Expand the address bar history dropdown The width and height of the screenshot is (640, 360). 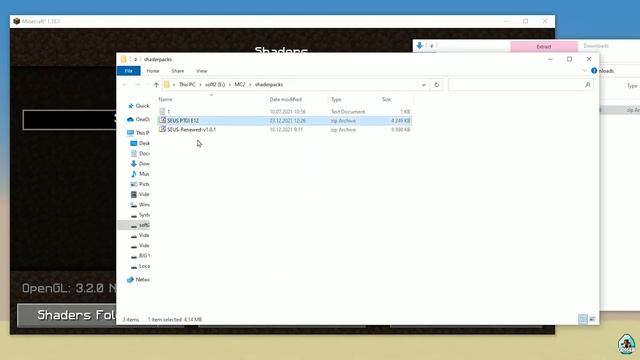(424, 85)
